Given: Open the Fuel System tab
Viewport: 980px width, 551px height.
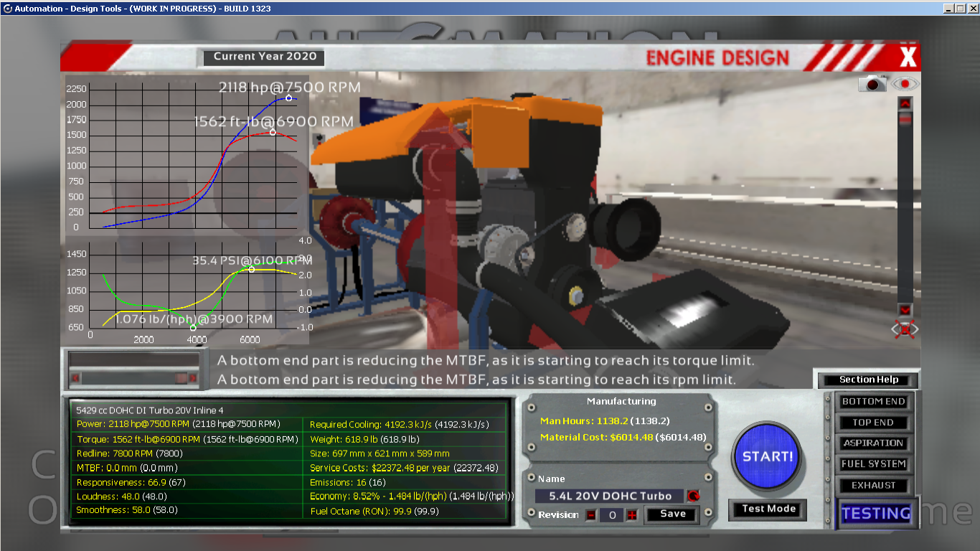Looking at the screenshot, I should coord(873,464).
